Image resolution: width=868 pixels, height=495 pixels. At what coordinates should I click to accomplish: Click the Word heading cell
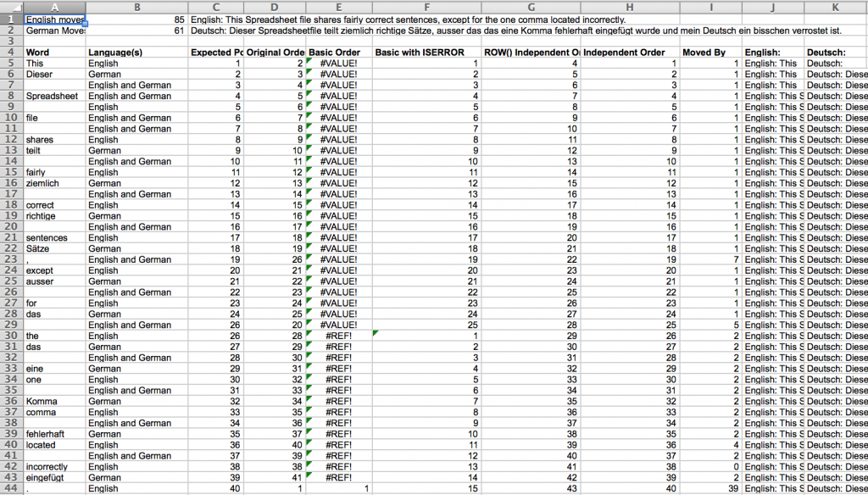click(55, 53)
